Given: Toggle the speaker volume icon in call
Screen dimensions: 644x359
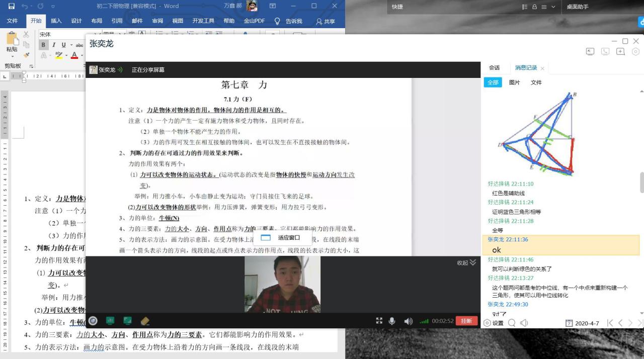Looking at the screenshot, I should 408,321.
